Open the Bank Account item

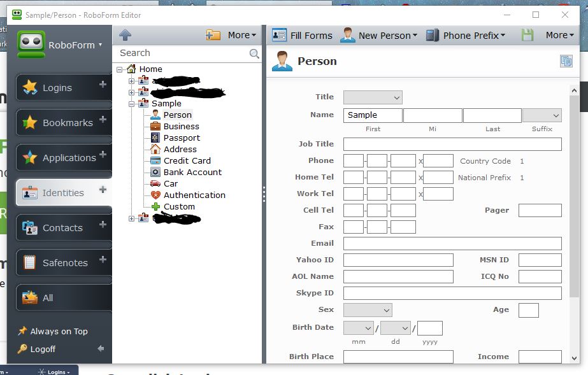(x=192, y=173)
